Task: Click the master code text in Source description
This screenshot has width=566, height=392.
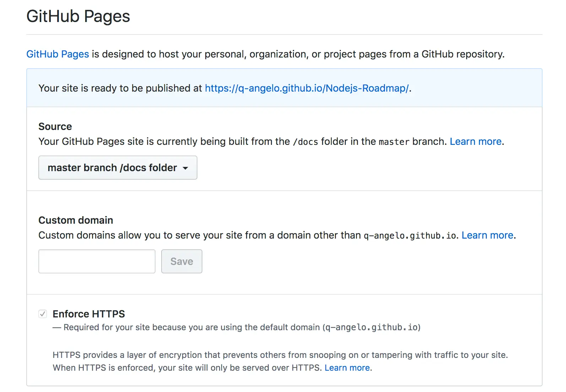Action: coord(394,142)
